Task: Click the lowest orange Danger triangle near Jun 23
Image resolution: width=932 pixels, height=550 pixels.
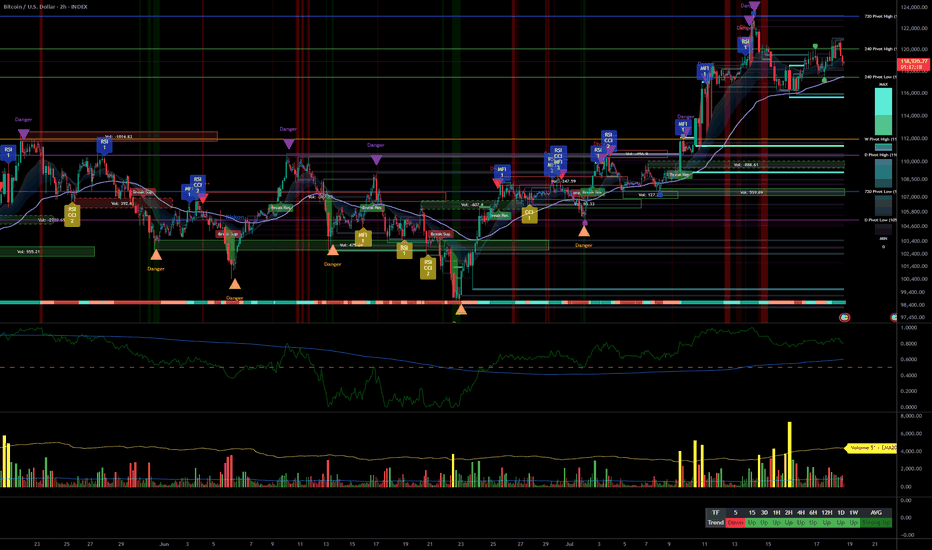Action: 461,309
